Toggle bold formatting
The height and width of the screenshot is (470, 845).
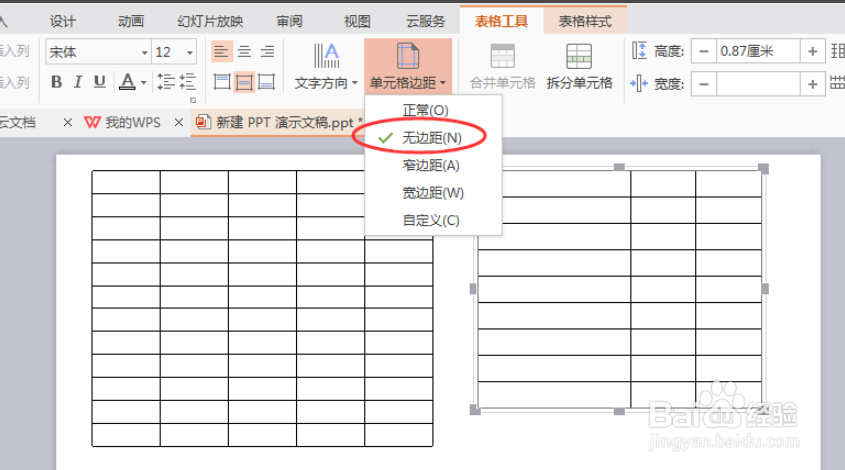tap(56, 82)
